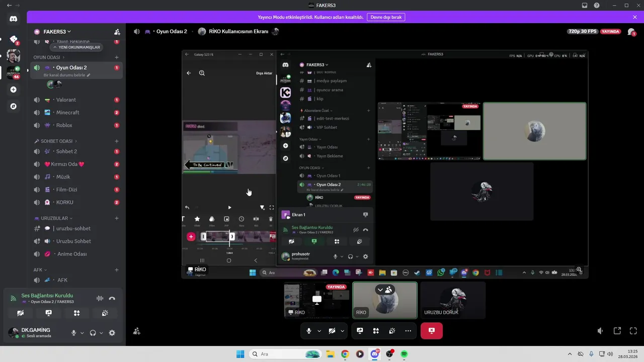Image resolution: width=644 pixels, height=362 pixels.
Task: Open the server with notification badge 2
Action: point(13,39)
